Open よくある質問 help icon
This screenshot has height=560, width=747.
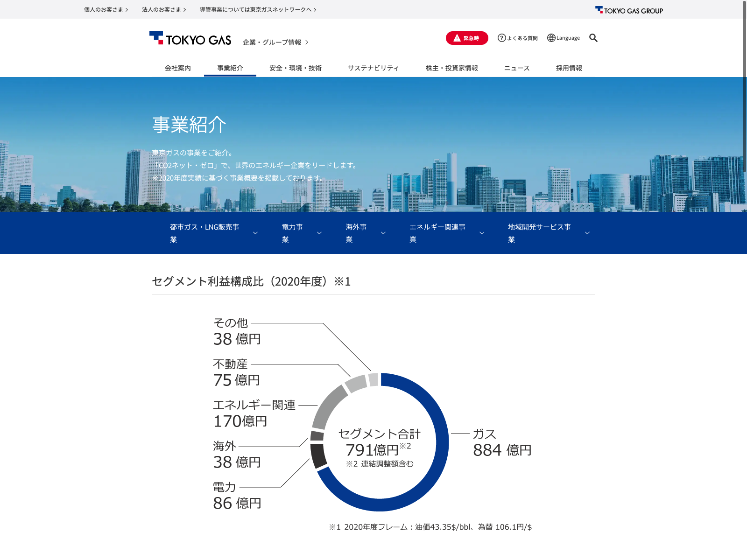point(502,38)
